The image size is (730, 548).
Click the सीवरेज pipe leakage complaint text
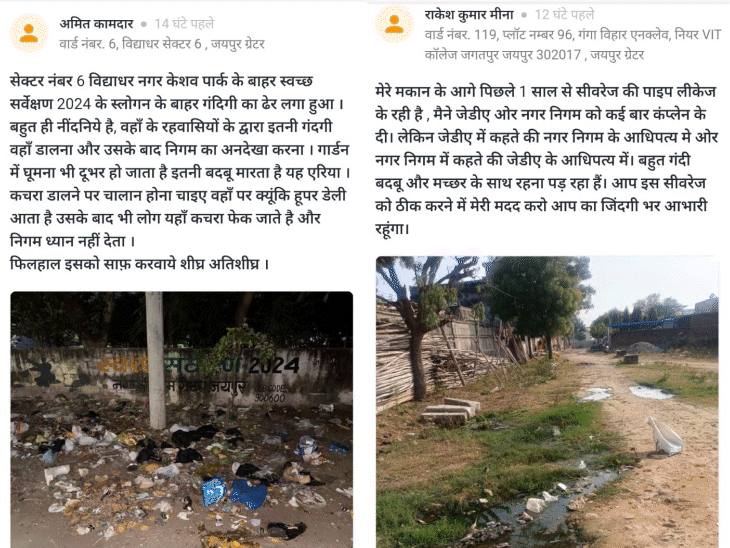coord(546,160)
